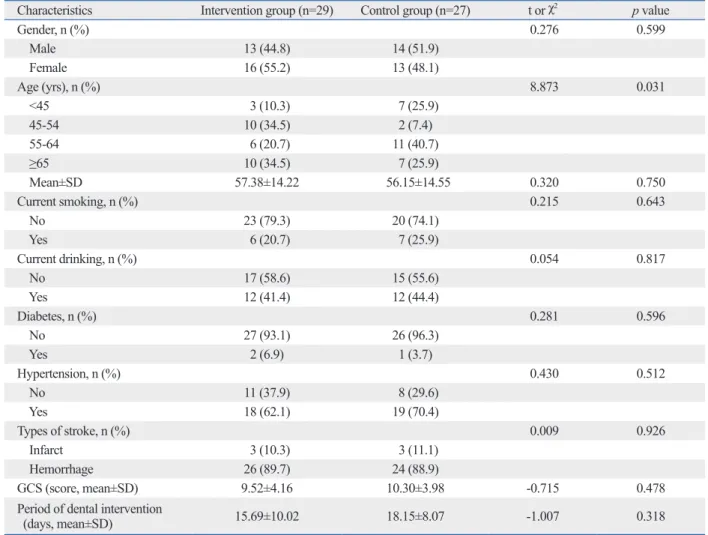The height and width of the screenshot is (535, 708).
Task: Select the '≥65' age row label
Action: pyautogui.click(x=39, y=163)
